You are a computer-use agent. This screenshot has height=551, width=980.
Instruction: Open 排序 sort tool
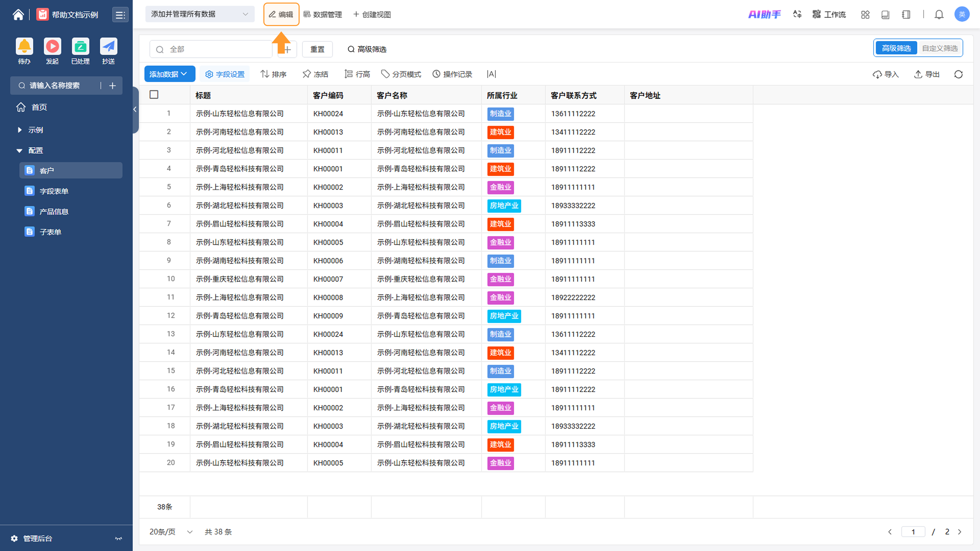pos(273,74)
